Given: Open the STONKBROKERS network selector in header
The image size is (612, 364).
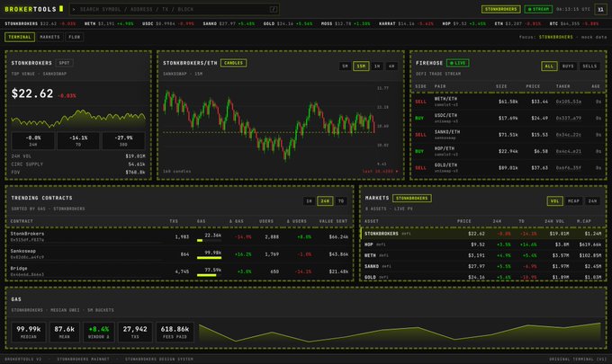Looking at the screenshot, I should 500,9.
